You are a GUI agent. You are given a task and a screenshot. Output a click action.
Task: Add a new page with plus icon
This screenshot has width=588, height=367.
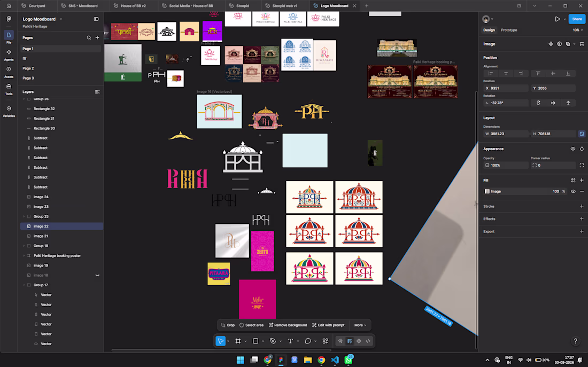click(97, 38)
